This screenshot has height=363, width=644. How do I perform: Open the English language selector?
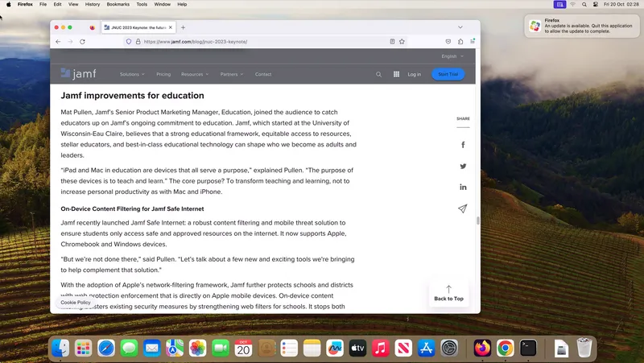click(x=452, y=56)
